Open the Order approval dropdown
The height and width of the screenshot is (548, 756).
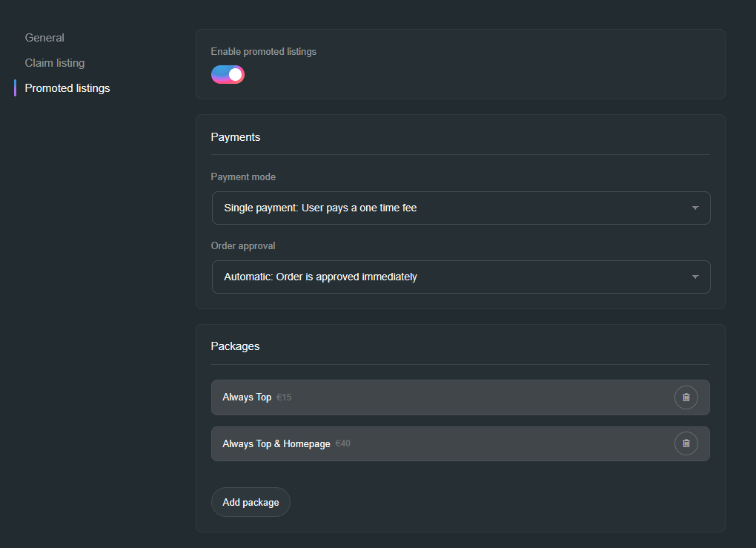(460, 277)
